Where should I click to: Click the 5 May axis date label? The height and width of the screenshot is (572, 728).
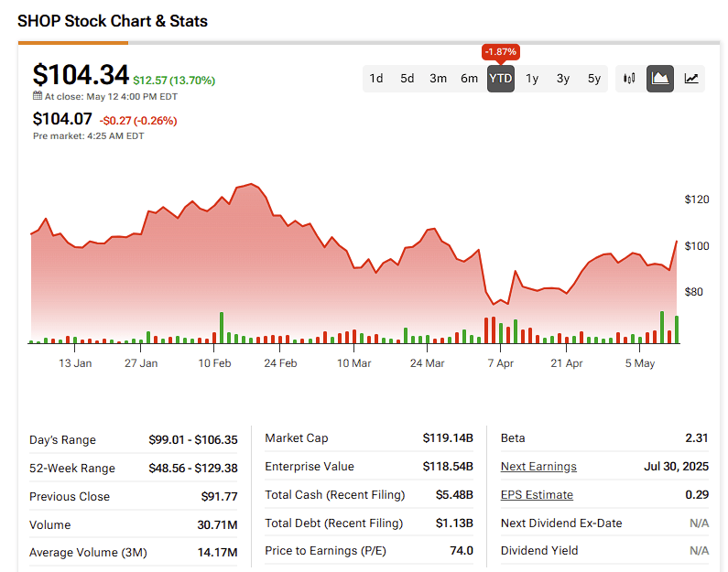tap(640, 363)
